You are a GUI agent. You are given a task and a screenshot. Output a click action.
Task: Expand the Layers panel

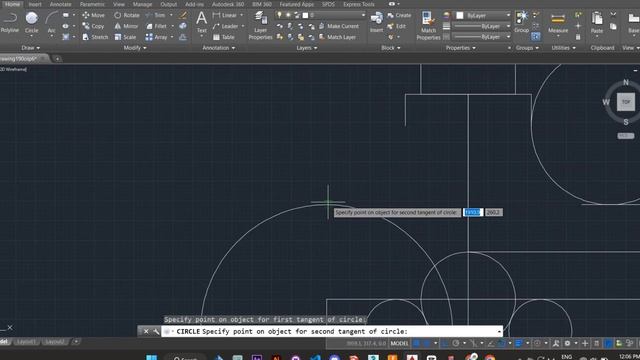[307, 48]
